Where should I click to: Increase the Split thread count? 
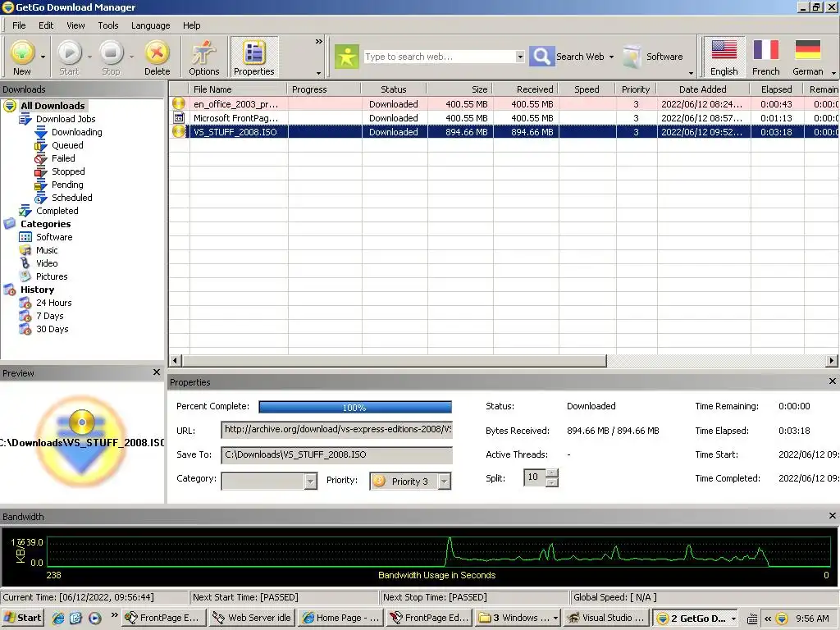[552, 472]
